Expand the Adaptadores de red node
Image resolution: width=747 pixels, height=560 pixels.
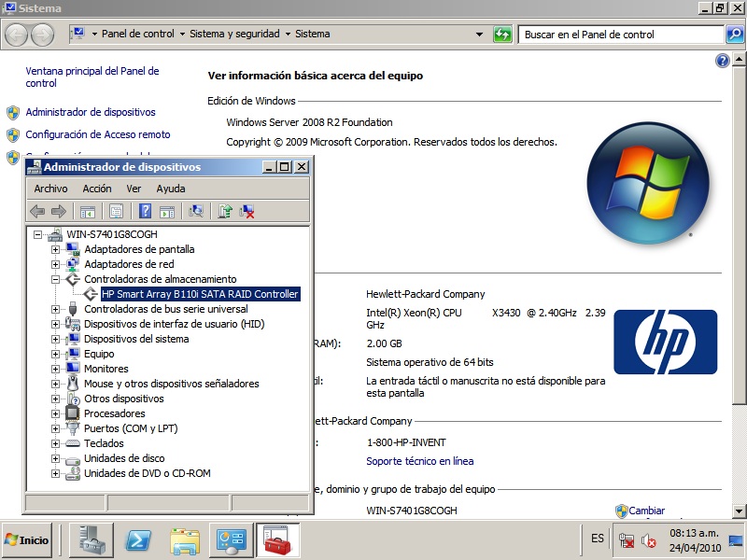coord(55,264)
